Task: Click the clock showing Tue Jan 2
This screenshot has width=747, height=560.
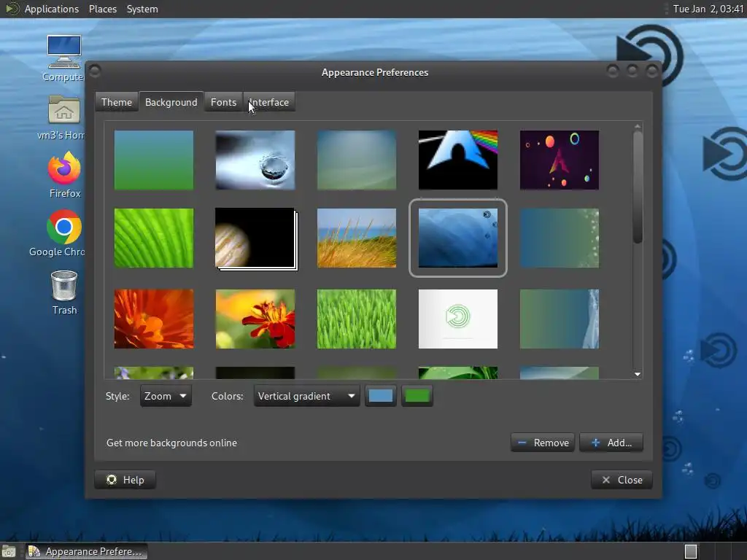Action: 708,9
